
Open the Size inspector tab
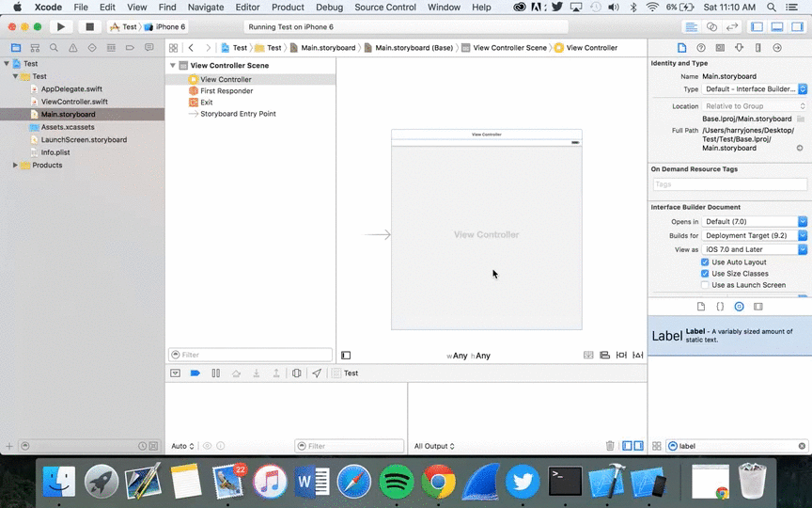758,48
